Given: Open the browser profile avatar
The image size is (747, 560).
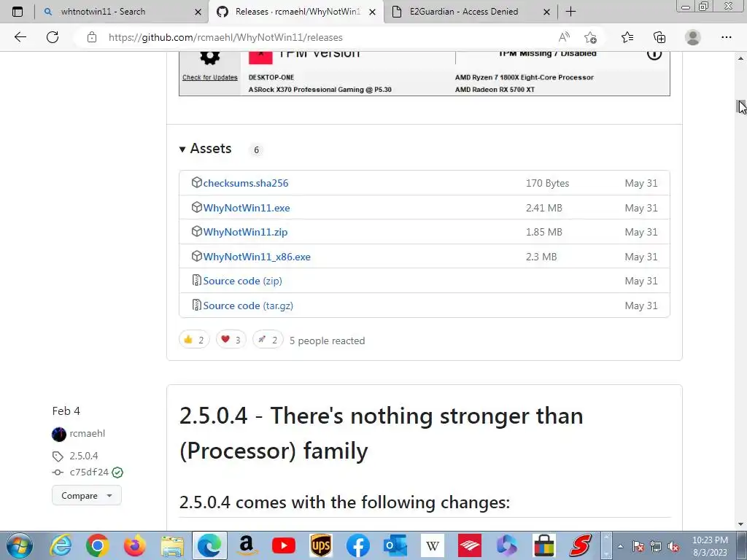Looking at the screenshot, I should coord(693,37).
